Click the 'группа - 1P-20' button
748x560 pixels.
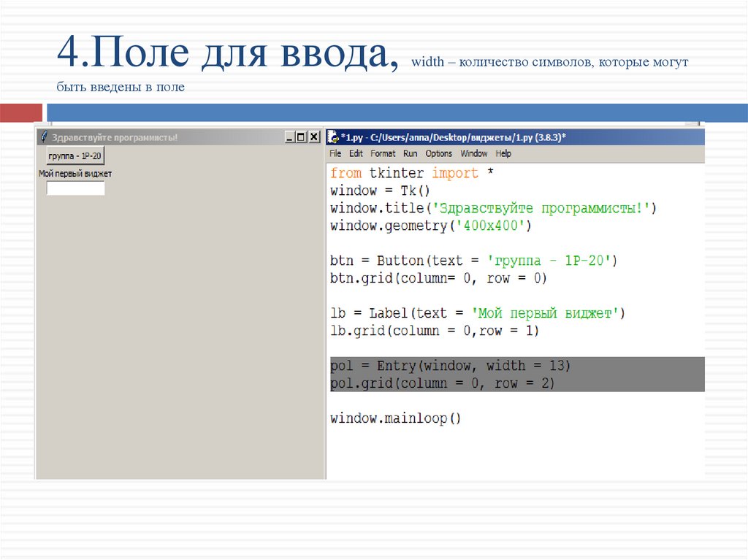coord(75,156)
